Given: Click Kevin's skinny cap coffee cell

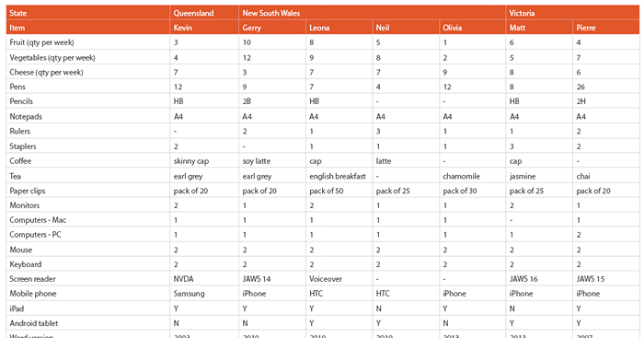Looking at the screenshot, I should click(204, 161).
